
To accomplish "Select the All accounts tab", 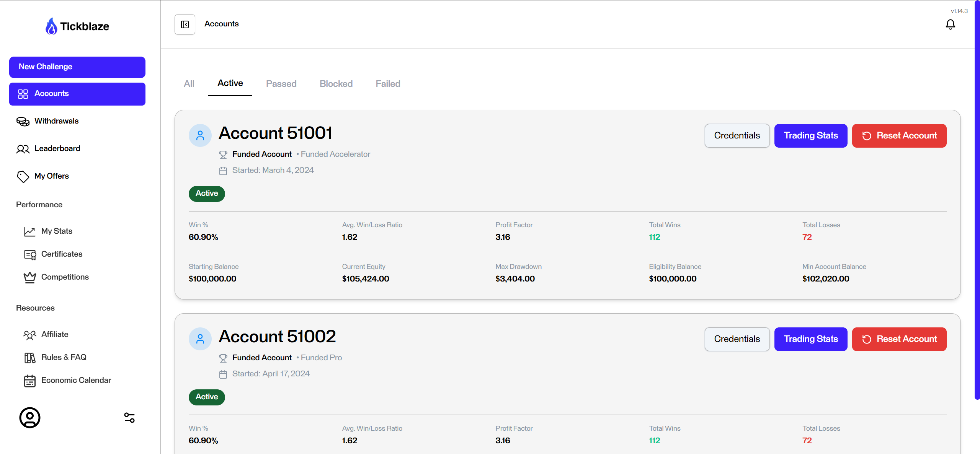I will pos(189,84).
